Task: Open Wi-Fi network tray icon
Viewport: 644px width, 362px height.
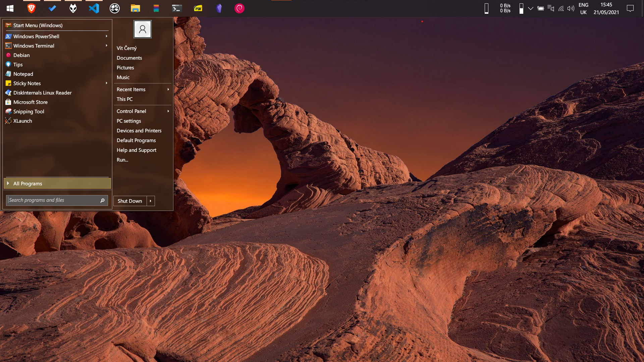Action: pyautogui.click(x=561, y=8)
